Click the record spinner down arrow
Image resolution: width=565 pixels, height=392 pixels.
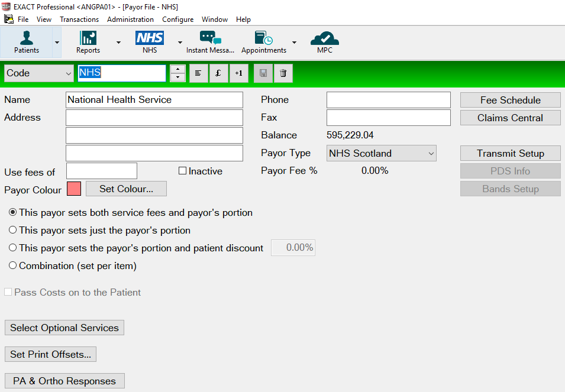177,77
